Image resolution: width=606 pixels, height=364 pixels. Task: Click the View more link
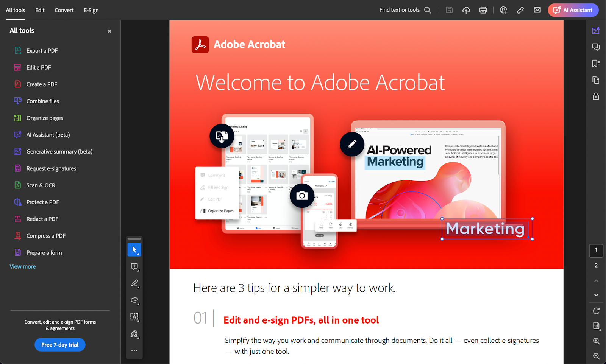pyautogui.click(x=23, y=267)
